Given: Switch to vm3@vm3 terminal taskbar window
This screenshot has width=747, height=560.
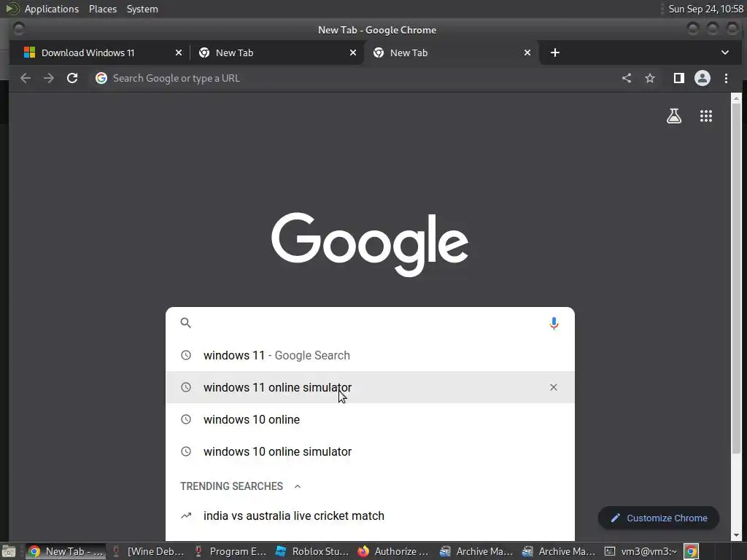Looking at the screenshot, I should 641,551.
